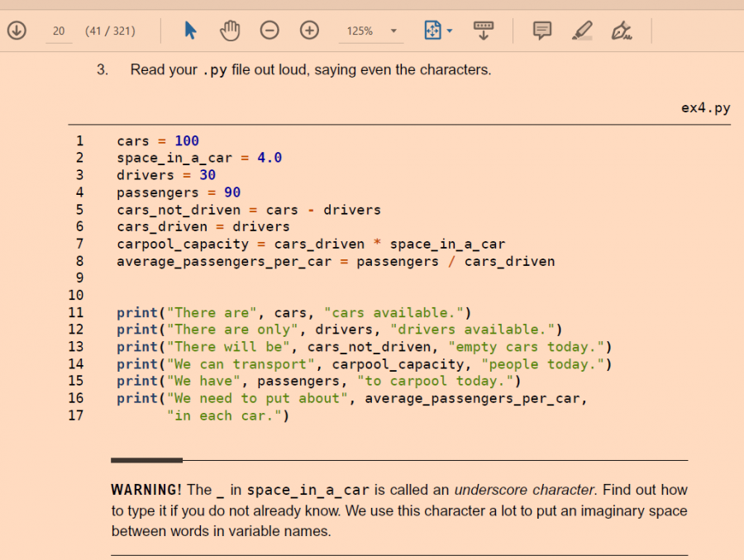Click the italic "underscore character" text
The height and width of the screenshot is (560, 744).
pyautogui.click(x=524, y=490)
